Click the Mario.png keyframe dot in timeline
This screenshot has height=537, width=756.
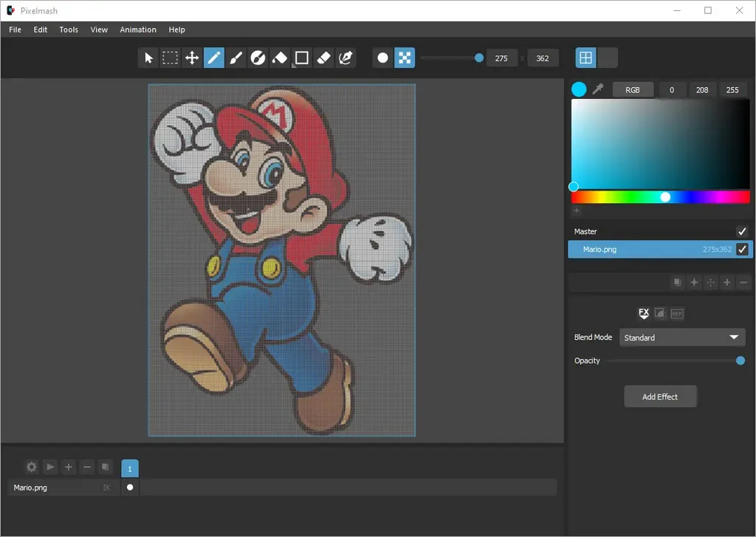[x=130, y=488]
